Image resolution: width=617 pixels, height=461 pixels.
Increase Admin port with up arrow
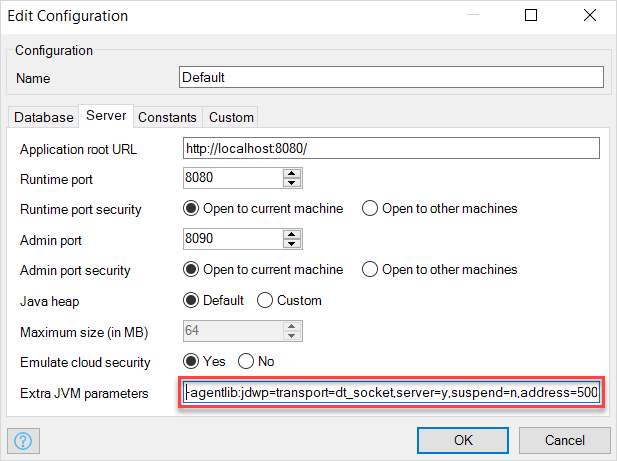[292, 234]
